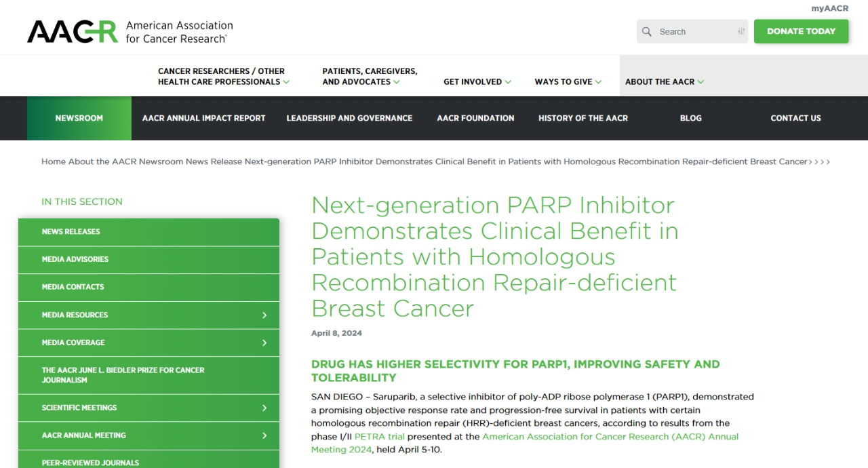Expand the Media Resources chevron
868x468 pixels.
[x=264, y=315]
